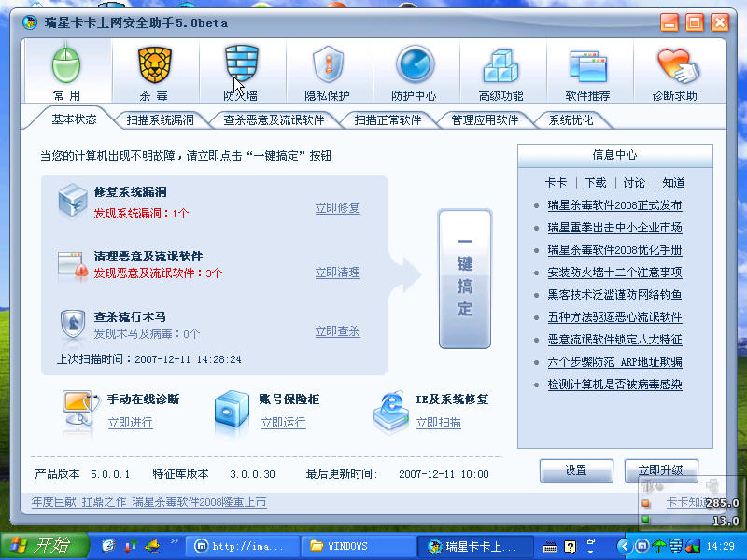747x560 pixels.
Task: Open the 防护中心 radar section
Action: pyautogui.click(x=415, y=71)
